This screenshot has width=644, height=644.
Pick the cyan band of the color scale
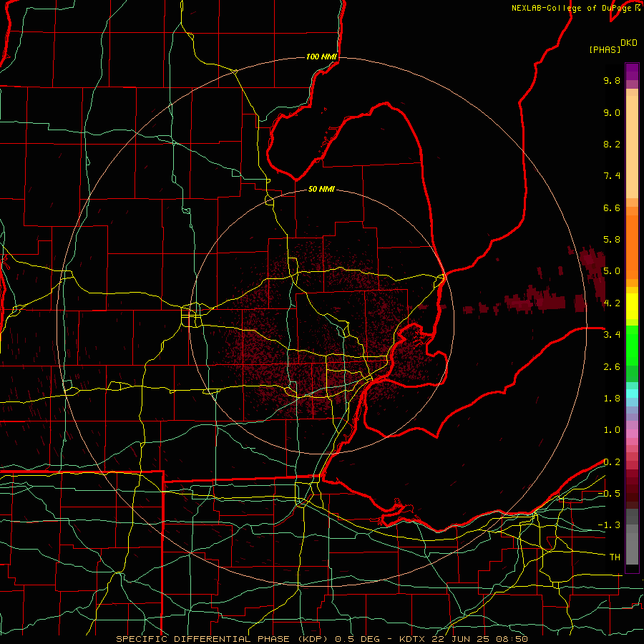coord(632,394)
